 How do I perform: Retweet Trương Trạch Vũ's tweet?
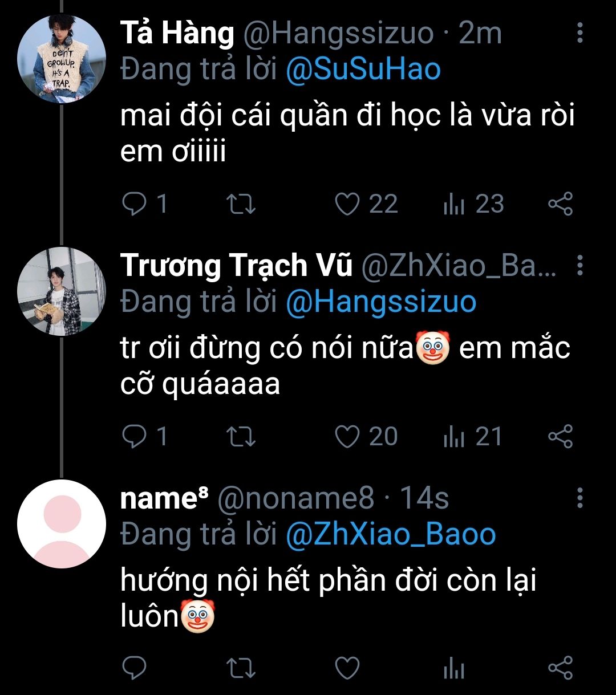241,436
